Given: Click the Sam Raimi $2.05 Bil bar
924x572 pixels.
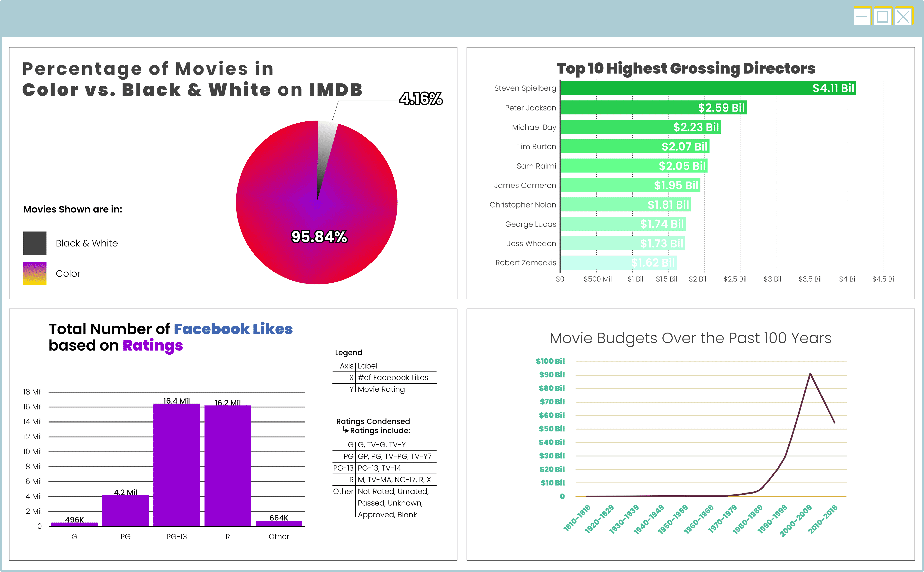Looking at the screenshot, I should (634, 166).
